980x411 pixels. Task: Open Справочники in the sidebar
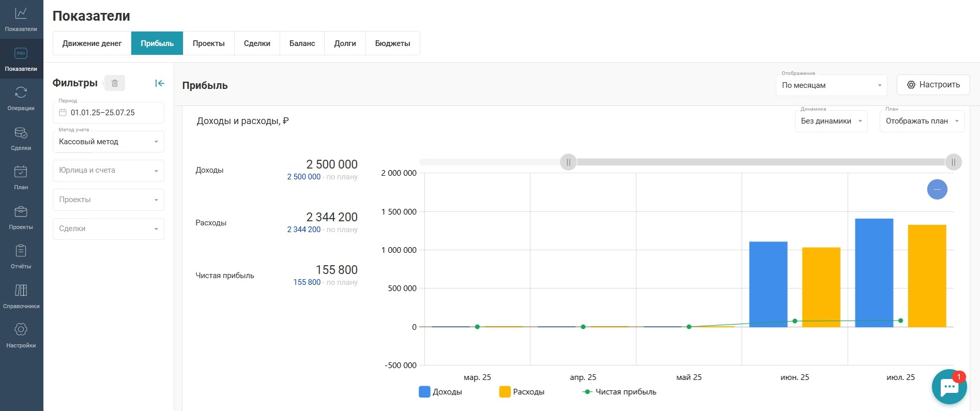click(x=21, y=296)
